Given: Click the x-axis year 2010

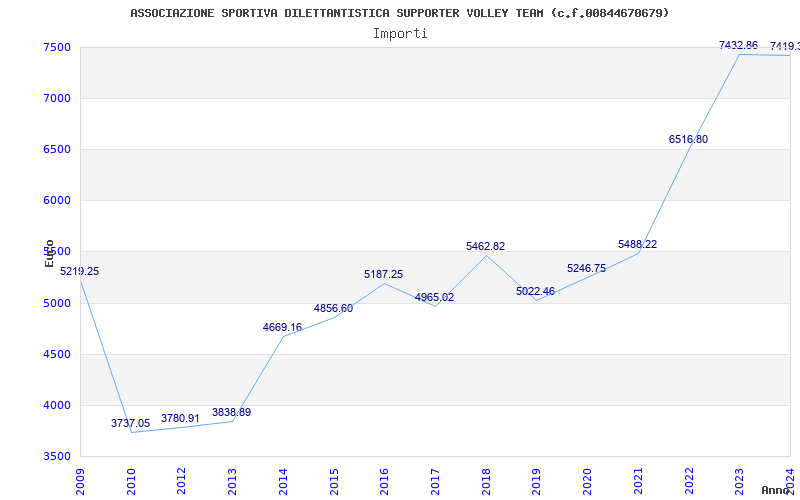Looking at the screenshot, I should (131, 481).
